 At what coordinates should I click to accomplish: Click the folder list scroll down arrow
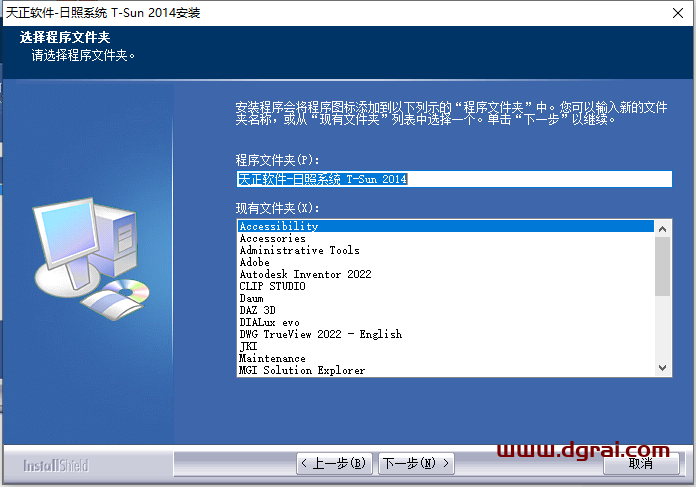(663, 368)
